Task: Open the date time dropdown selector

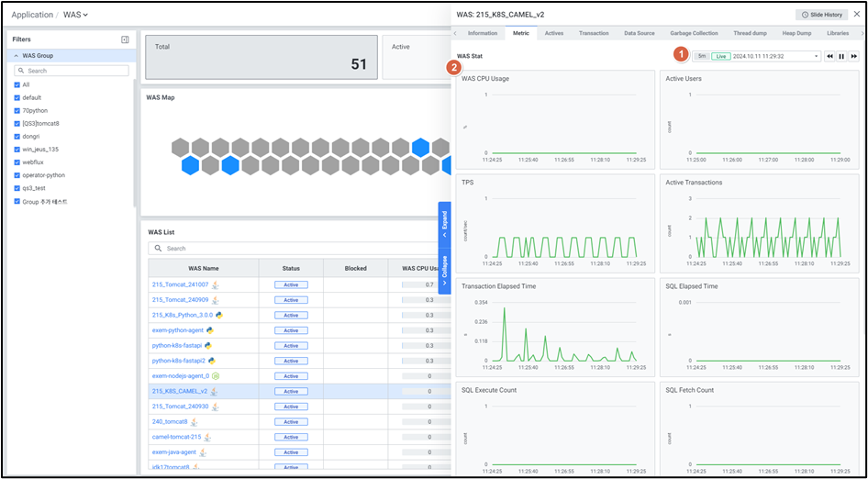Action: tap(816, 56)
